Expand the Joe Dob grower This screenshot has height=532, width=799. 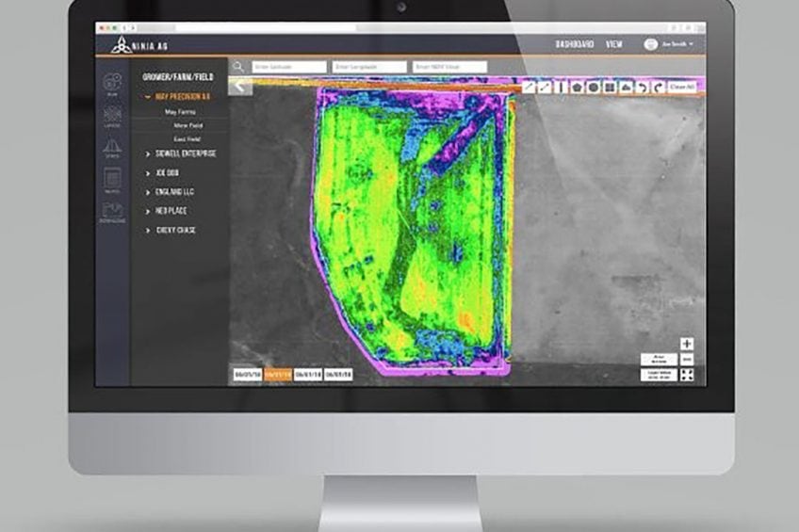pos(147,173)
